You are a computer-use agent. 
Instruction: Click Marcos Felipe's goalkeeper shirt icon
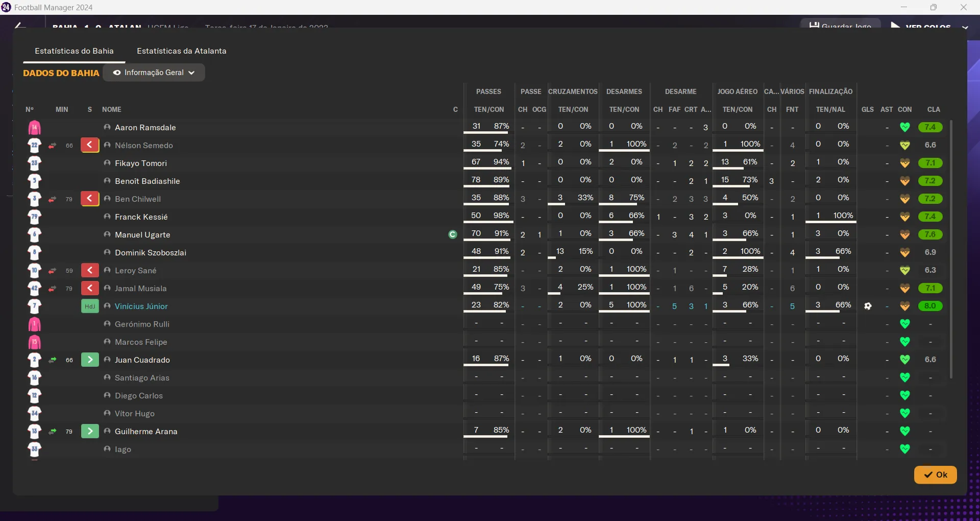click(x=34, y=342)
